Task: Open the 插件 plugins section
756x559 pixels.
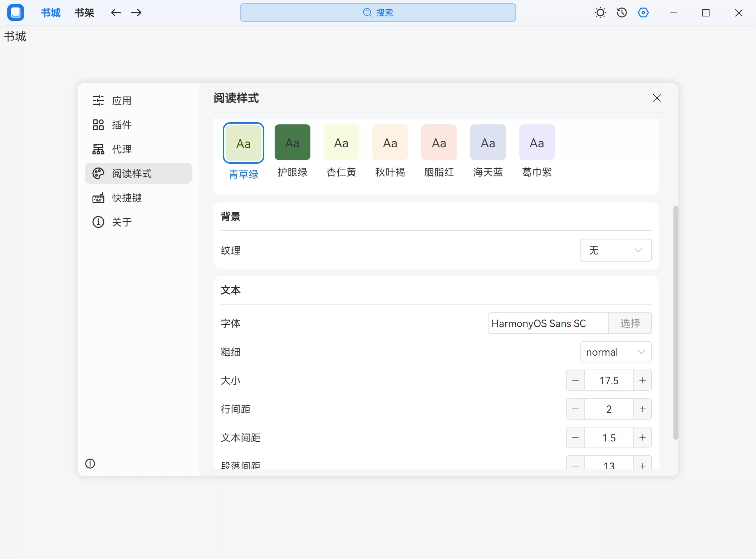Action: (122, 125)
